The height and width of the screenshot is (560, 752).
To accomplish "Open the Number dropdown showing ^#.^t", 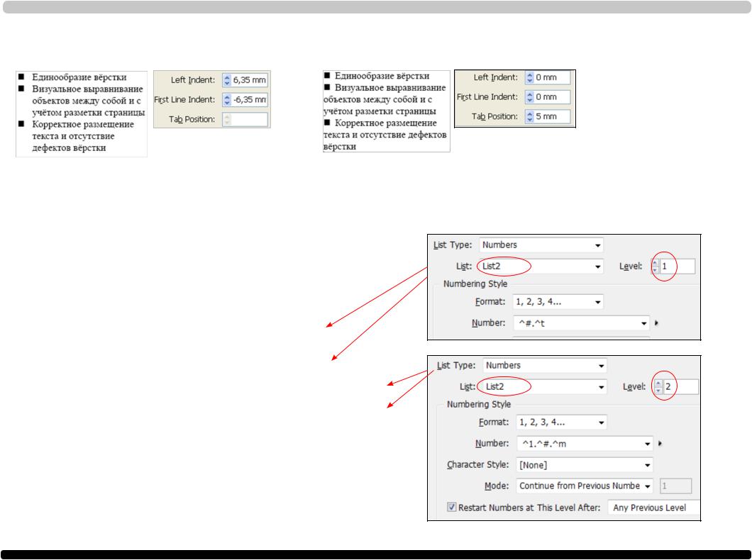I will 581,323.
